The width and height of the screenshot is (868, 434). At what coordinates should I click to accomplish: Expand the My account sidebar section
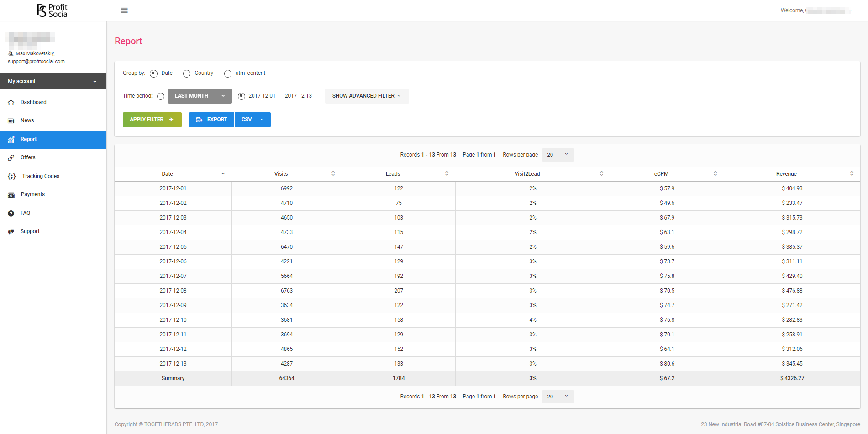tap(53, 81)
